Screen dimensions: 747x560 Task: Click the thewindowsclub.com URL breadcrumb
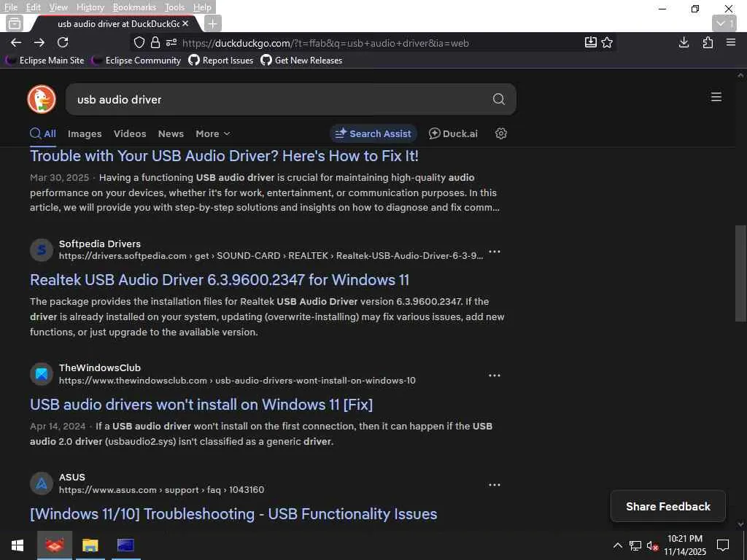[237, 381]
